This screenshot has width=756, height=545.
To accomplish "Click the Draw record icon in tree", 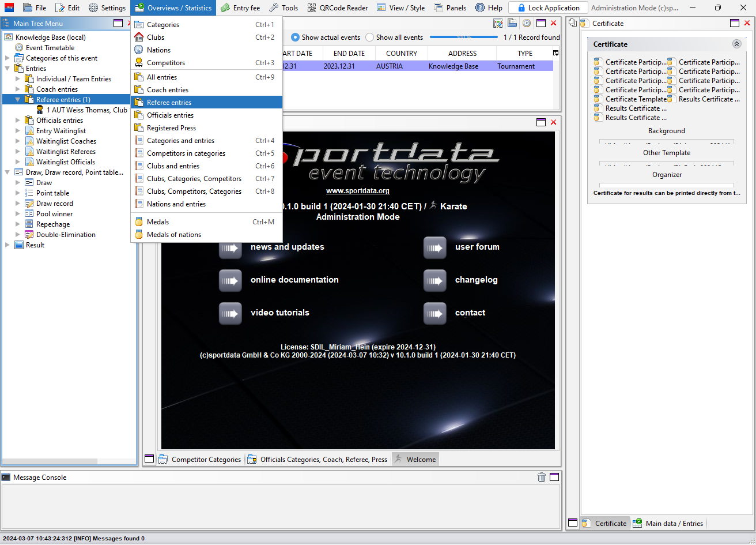I will pyautogui.click(x=29, y=204).
